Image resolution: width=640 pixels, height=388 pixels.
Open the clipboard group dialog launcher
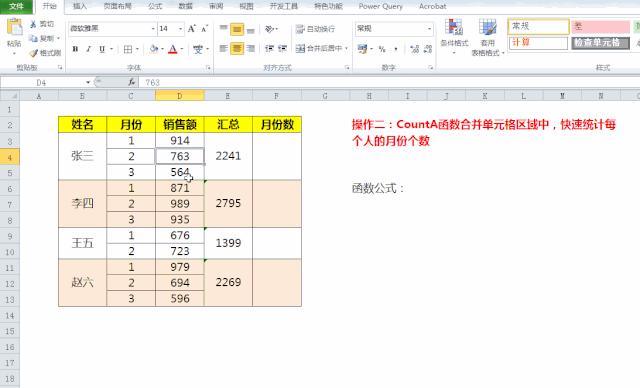[x=60, y=67]
